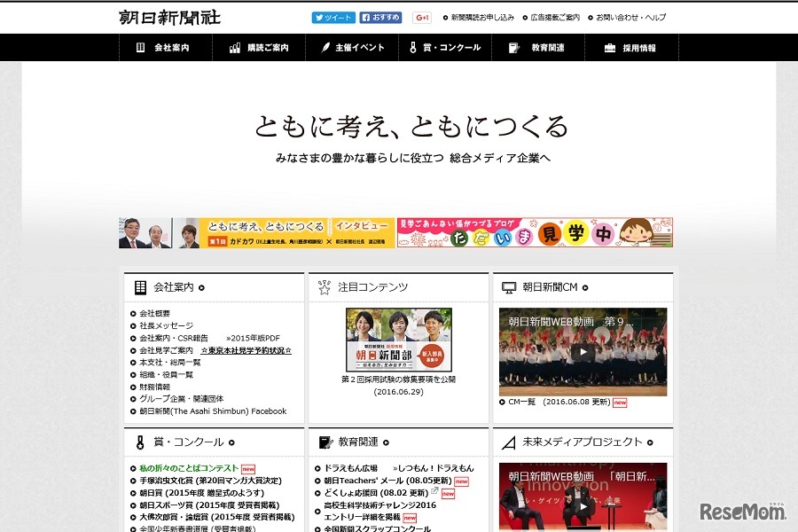Image resolution: width=798 pixels, height=532 pixels.
Task: Click the key icon beside 賞・コンクール
Action: click(413, 48)
